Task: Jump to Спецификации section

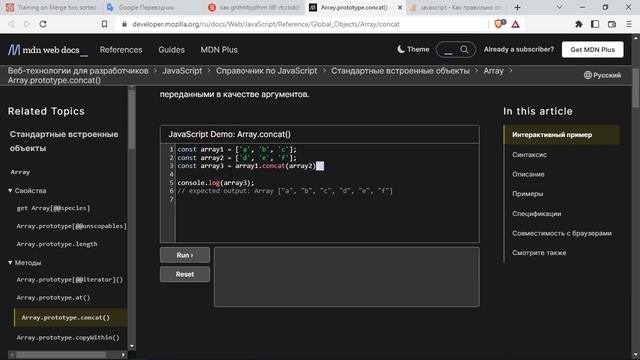Action: click(536, 213)
